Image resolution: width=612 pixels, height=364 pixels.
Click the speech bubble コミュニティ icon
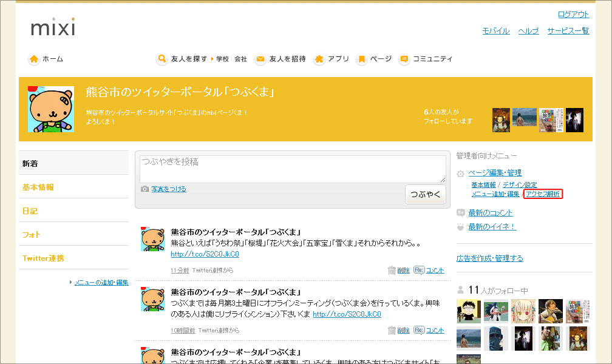click(404, 59)
